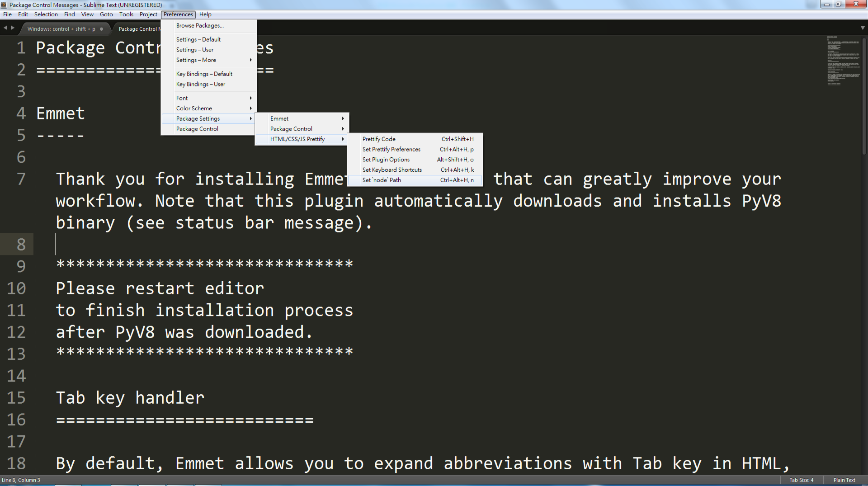Click Package Control in Preferences menu
The image size is (868, 486).
[x=209, y=129]
